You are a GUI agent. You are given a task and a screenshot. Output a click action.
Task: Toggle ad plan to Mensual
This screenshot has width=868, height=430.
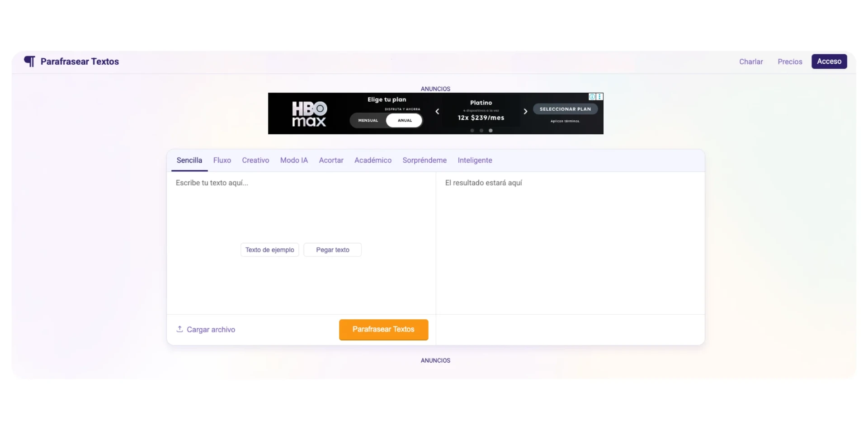[368, 121]
